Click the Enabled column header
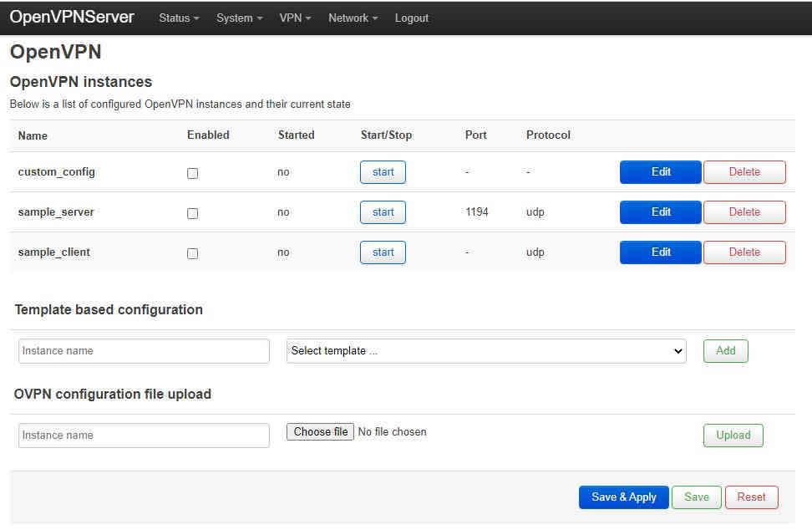 pyautogui.click(x=208, y=135)
